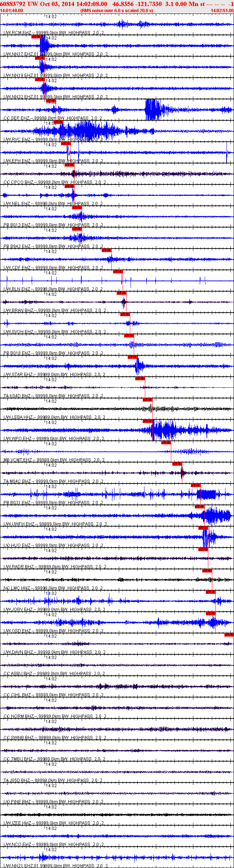Select the NC.LMC HHZ station label
234x868 pixels.
17,588
